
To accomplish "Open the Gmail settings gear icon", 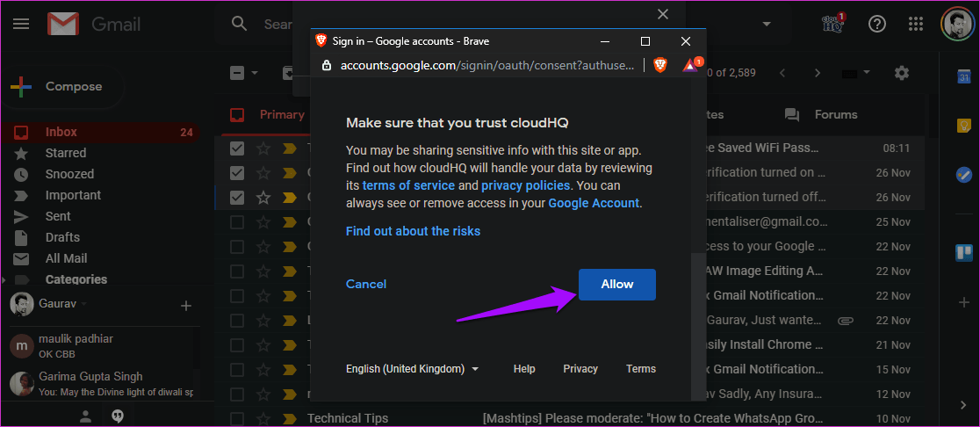I will [x=901, y=73].
